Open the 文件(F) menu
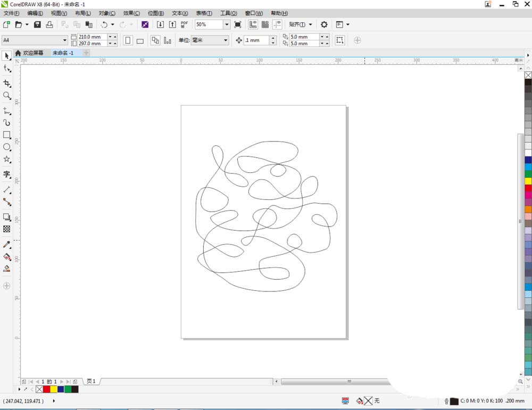The height and width of the screenshot is (410, 532). pos(12,13)
